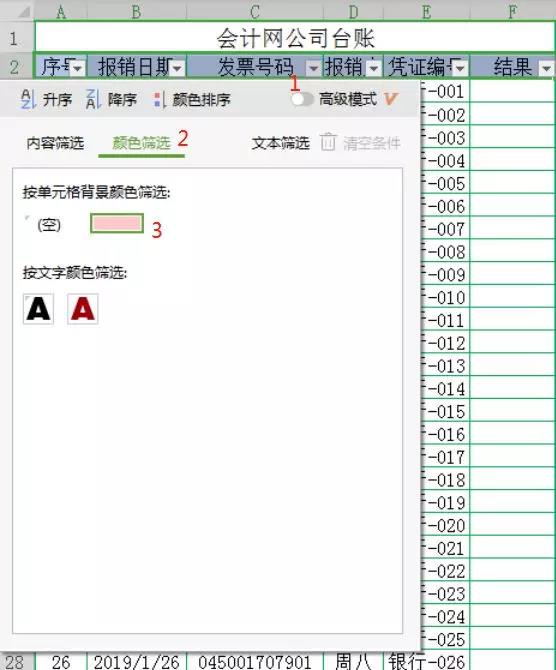556x670 pixels.
Task: Toggle 高级模式 switch
Action: (x=302, y=100)
